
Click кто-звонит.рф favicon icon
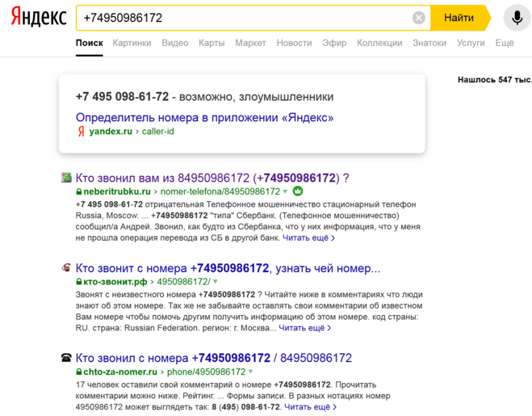(x=66, y=267)
